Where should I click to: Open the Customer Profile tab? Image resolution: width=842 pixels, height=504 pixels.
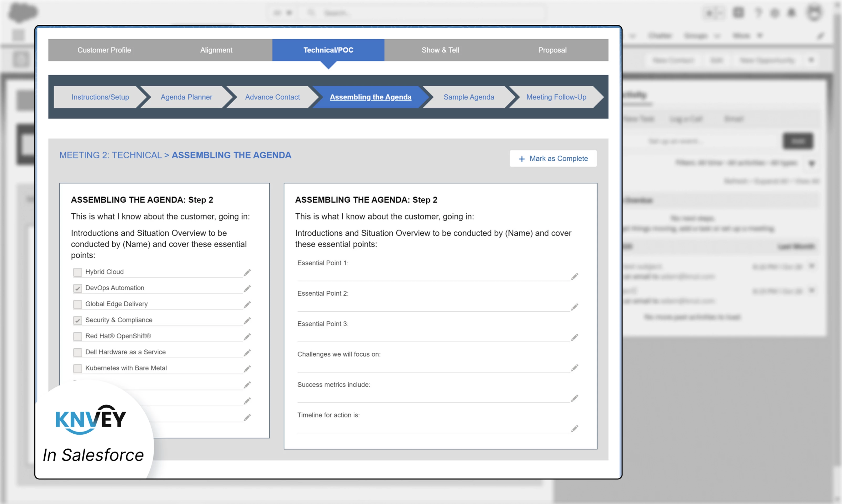pyautogui.click(x=104, y=50)
